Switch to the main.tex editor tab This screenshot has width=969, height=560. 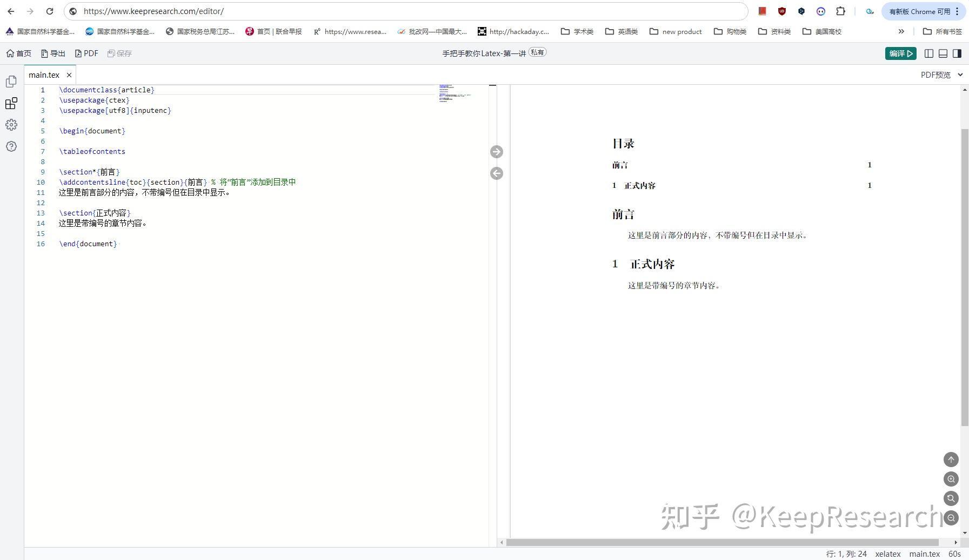click(45, 75)
